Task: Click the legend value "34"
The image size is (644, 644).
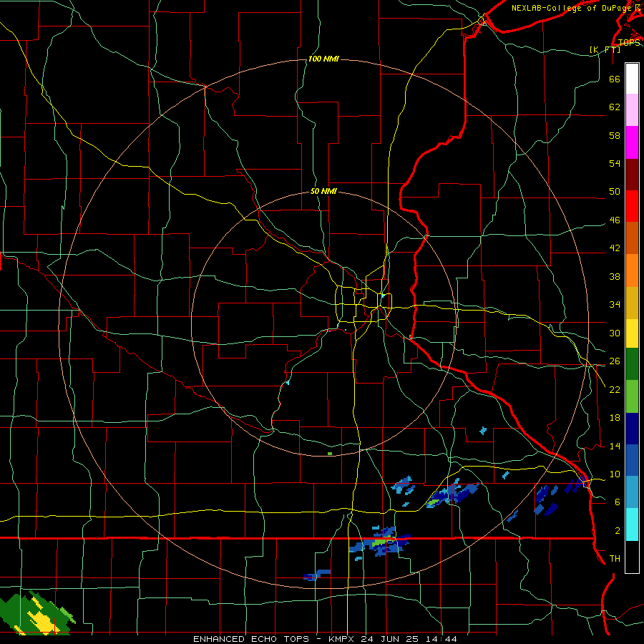Action: (615, 305)
